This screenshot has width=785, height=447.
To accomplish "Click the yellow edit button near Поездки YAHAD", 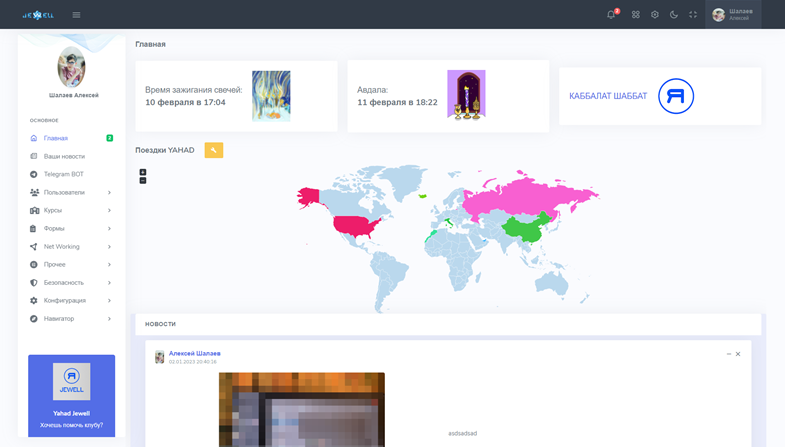I will pos(213,150).
